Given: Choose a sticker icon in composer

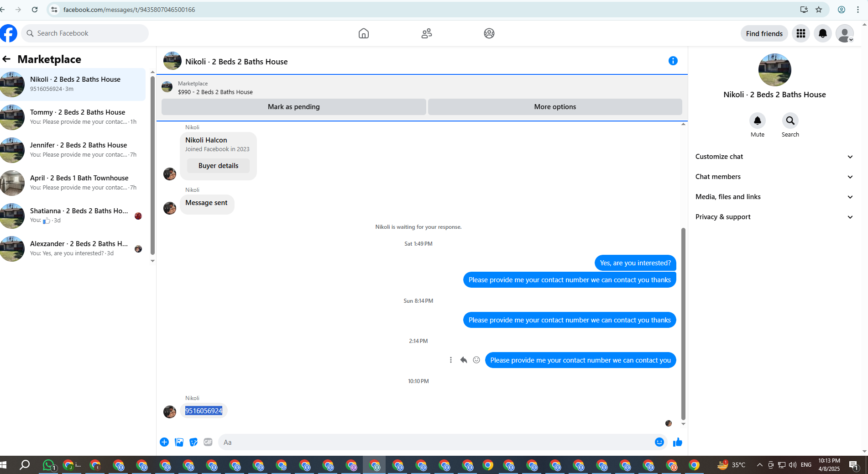Looking at the screenshot, I should click(193, 442).
